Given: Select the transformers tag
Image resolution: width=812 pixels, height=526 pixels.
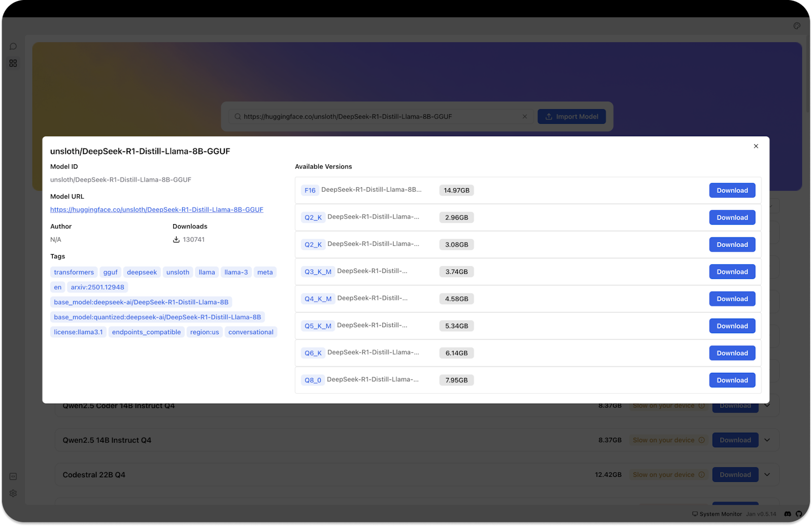Looking at the screenshot, I should 74,272.
